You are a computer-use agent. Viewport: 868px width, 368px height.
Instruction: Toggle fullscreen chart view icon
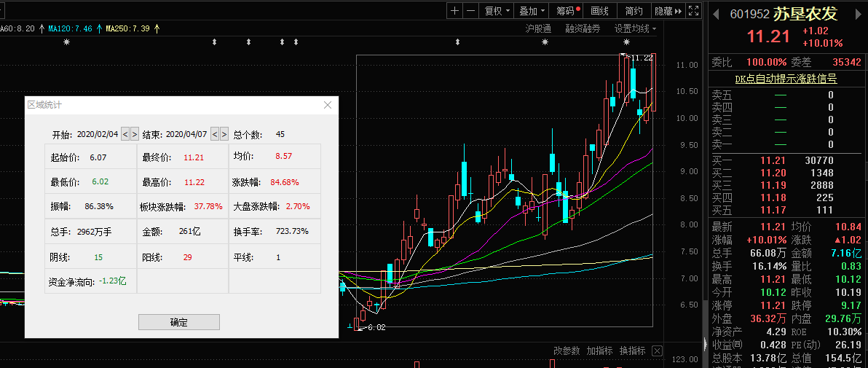[694, 11]
